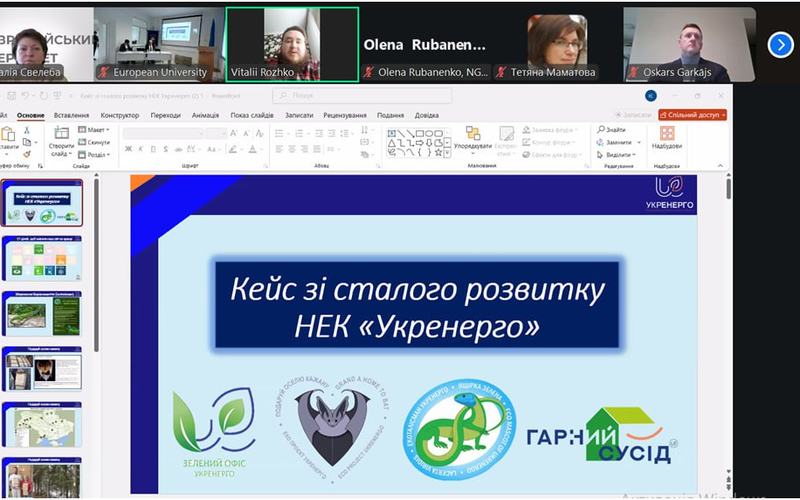Screen dimensions: 800x500
Task: Switch to the Переходи tab
Action: (165, 115)
